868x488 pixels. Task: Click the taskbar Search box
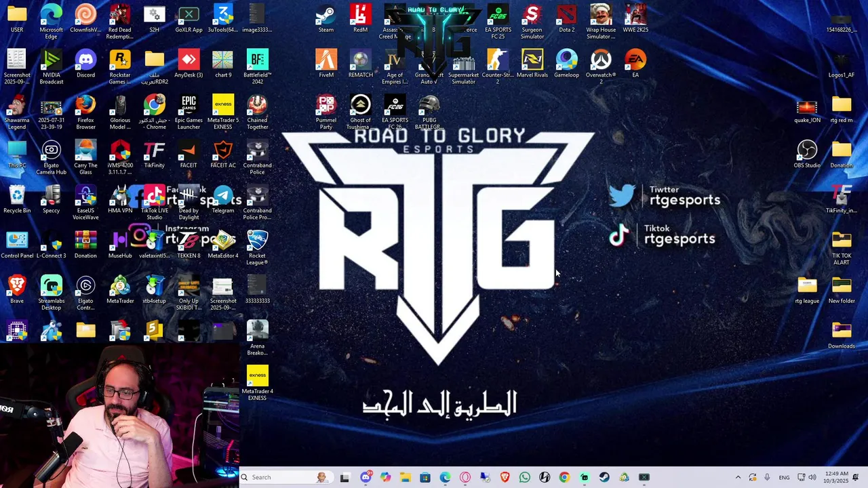click(x=288, y=477)
